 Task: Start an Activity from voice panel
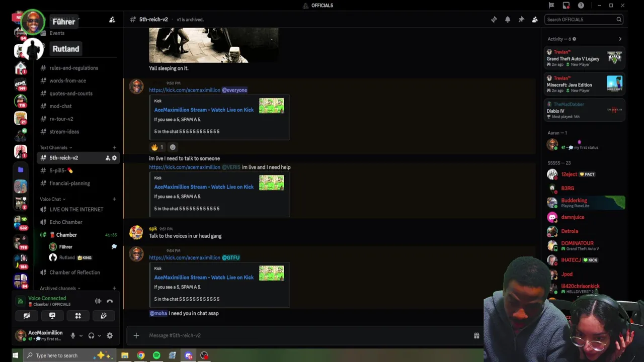[78, 316]
